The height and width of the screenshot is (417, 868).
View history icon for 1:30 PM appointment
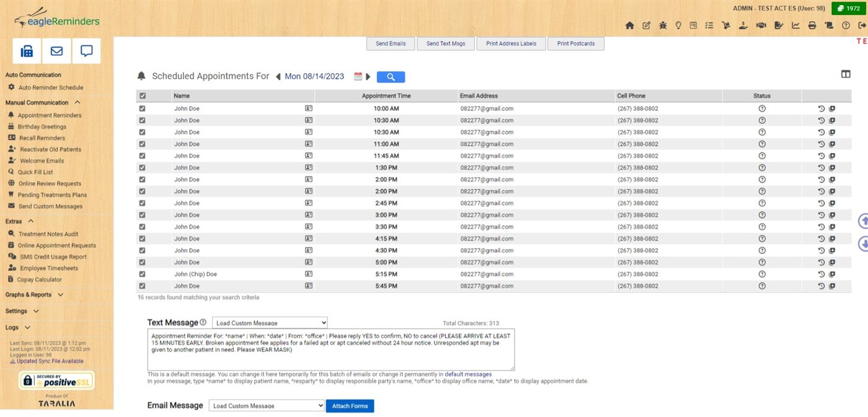point(821,167)
